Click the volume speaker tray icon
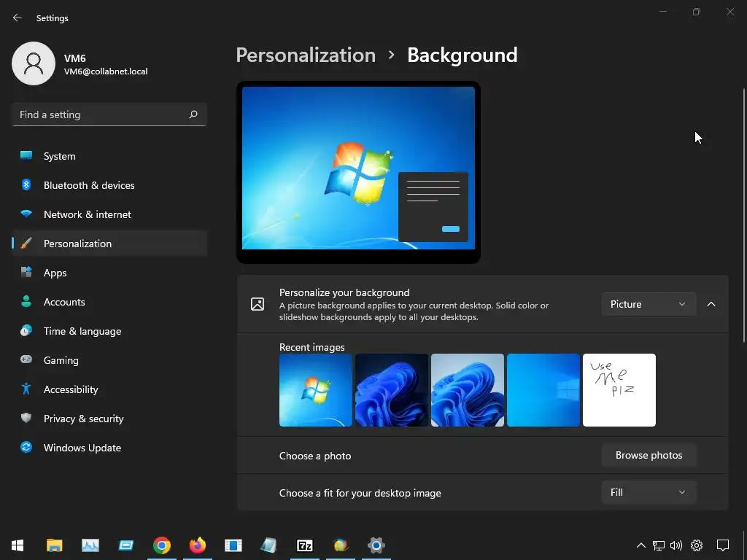 tap(676, 545)
